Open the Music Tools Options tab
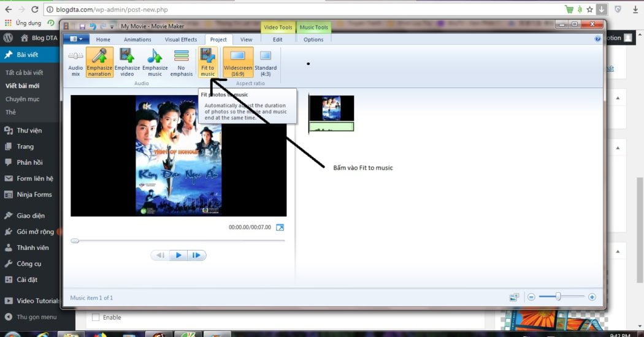644x337 pixels. point(313,39)
